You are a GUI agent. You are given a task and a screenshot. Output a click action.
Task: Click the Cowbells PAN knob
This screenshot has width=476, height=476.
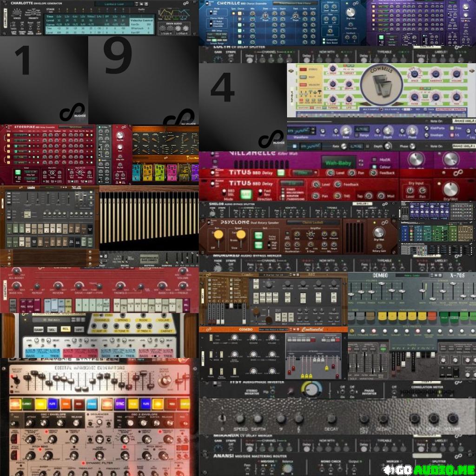(x=456, y=97)
